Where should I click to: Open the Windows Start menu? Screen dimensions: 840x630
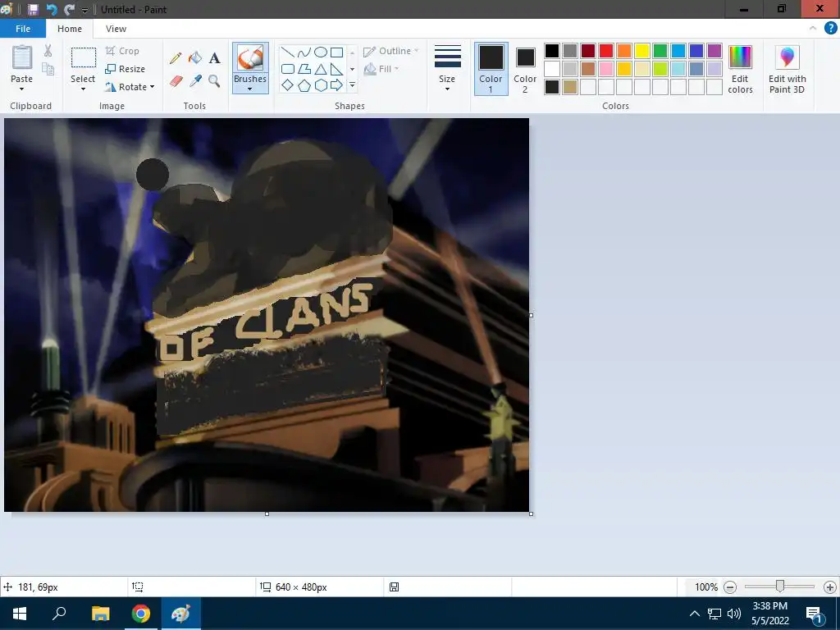20,614
